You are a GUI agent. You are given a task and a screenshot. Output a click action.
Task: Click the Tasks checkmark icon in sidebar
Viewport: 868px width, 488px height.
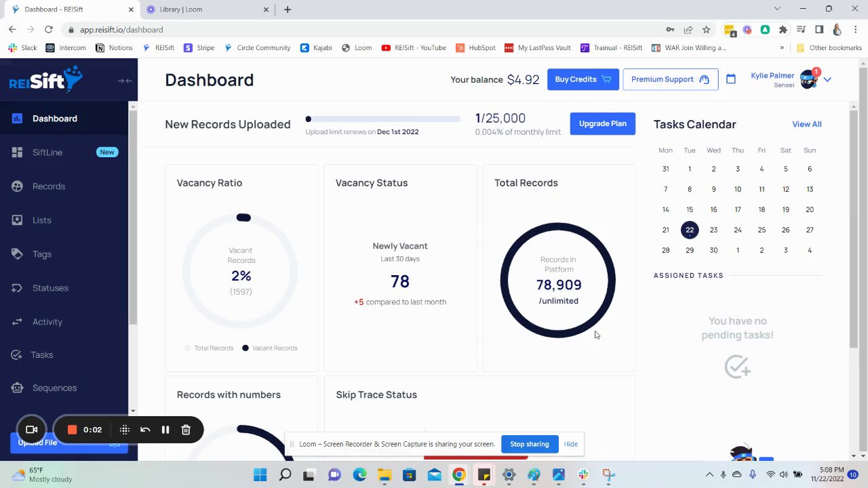click(17, 354)
